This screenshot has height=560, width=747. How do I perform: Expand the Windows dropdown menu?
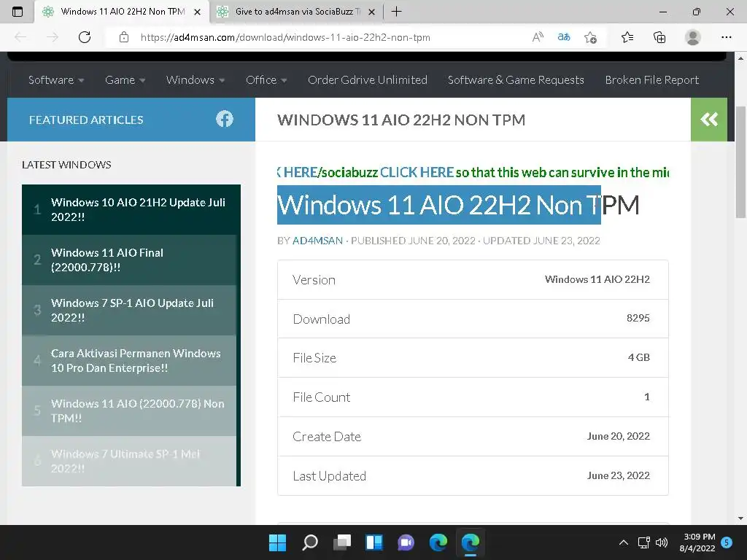coord(196,80)
